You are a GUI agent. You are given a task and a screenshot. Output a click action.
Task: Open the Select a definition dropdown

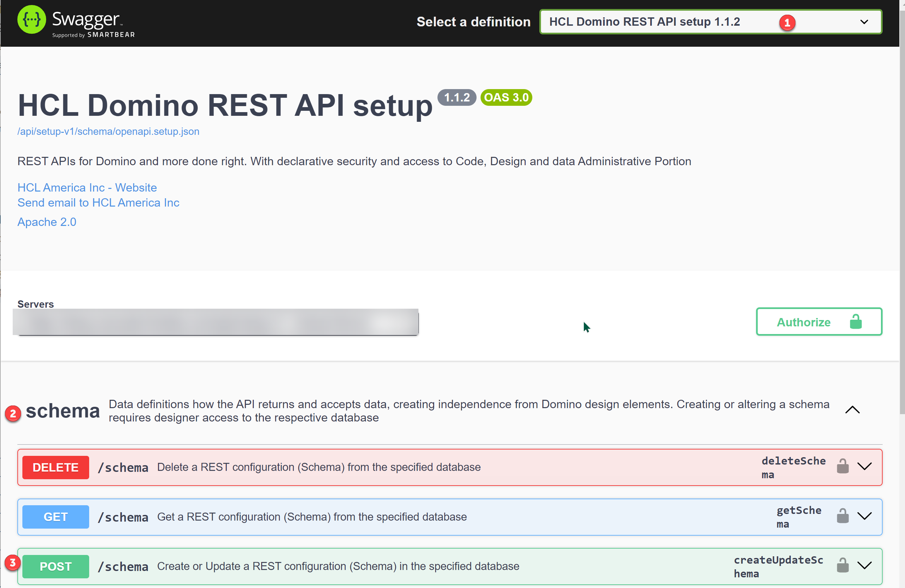711,22
